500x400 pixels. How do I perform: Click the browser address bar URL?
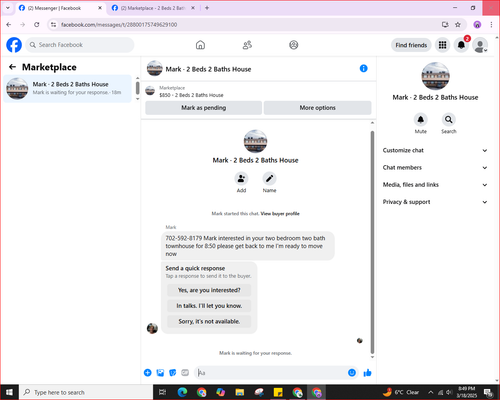[119, 25]
